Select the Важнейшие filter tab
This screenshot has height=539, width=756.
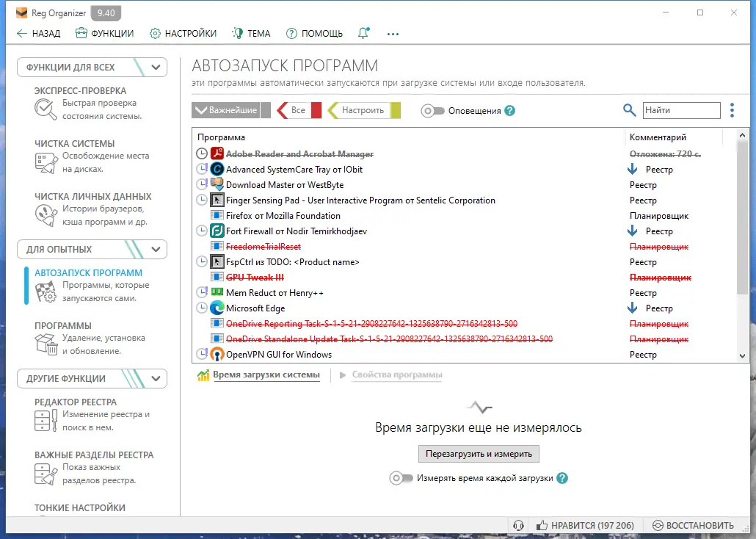226,110
